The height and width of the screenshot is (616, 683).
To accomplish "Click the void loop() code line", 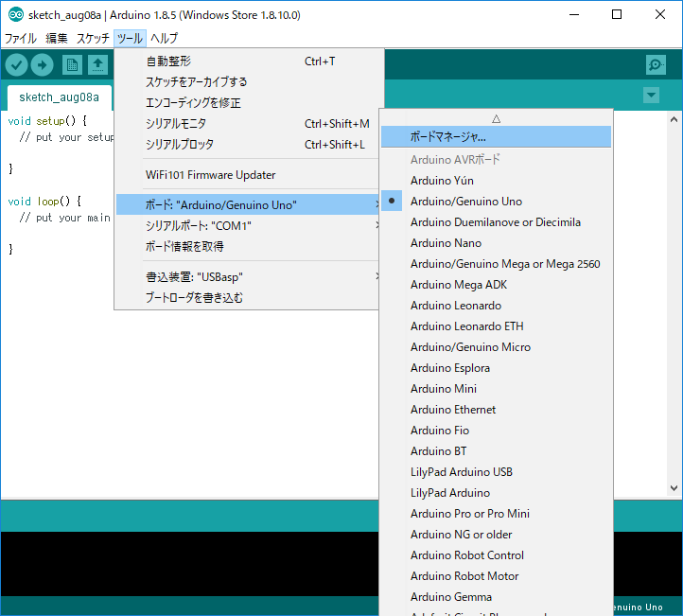I will pos(44,202).
